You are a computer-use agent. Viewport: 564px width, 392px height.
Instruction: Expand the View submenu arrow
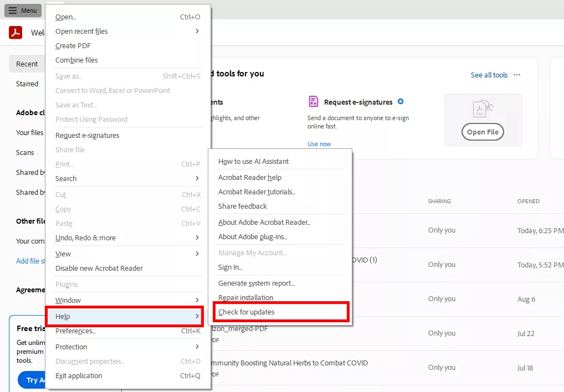(x=197, y=254)
